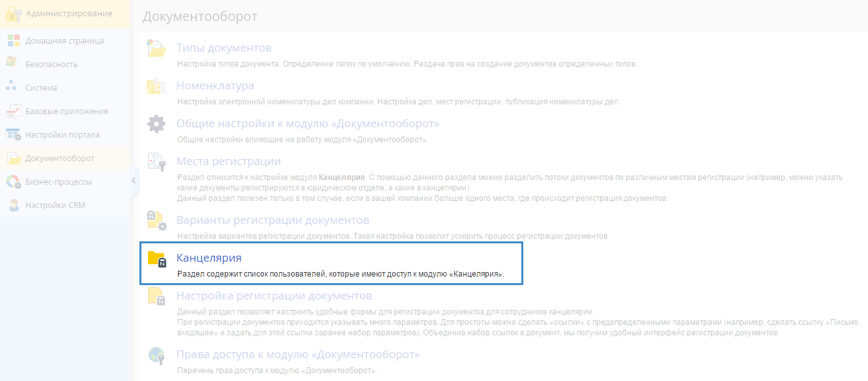This screenshot has width=868, height=381.
Task: Open Общие настройки к модулю «Документооборот»
Action: (308, 124)
